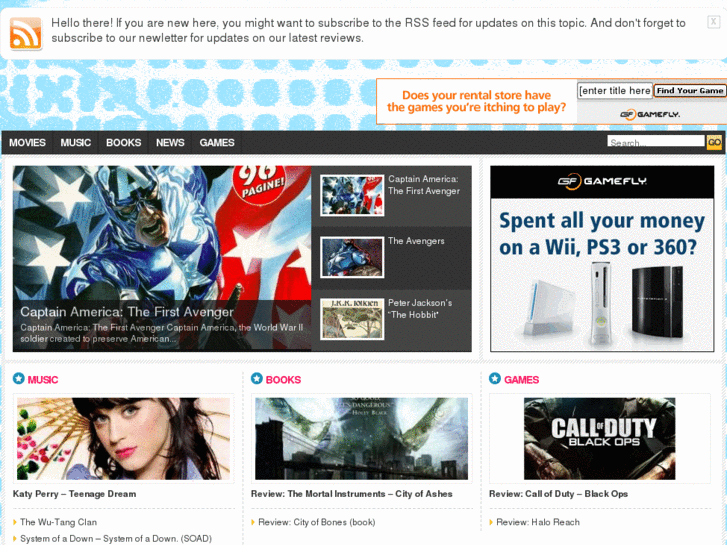Screen dimensions: 727x545
Task: Click the star icon beside Books heading
Action: [x=257, y=378]
